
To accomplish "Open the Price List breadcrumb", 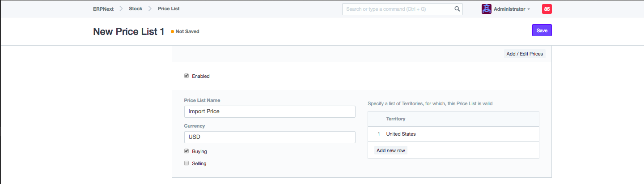I will coord(169,9).
